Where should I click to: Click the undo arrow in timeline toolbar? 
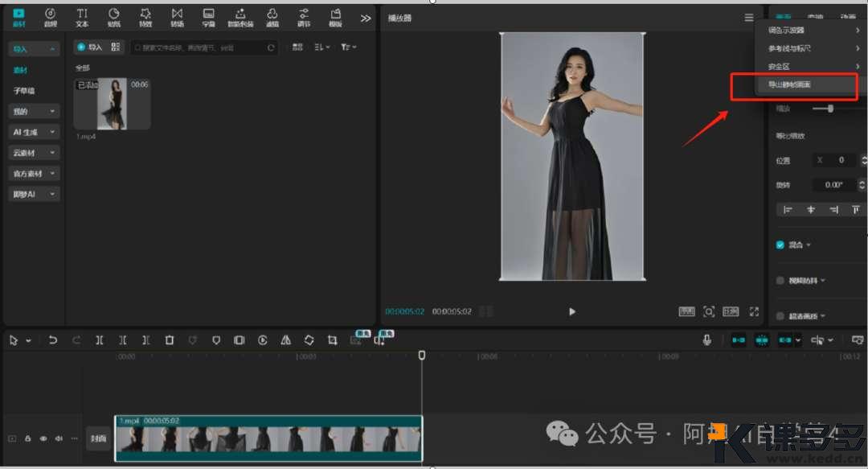point(53,340)
